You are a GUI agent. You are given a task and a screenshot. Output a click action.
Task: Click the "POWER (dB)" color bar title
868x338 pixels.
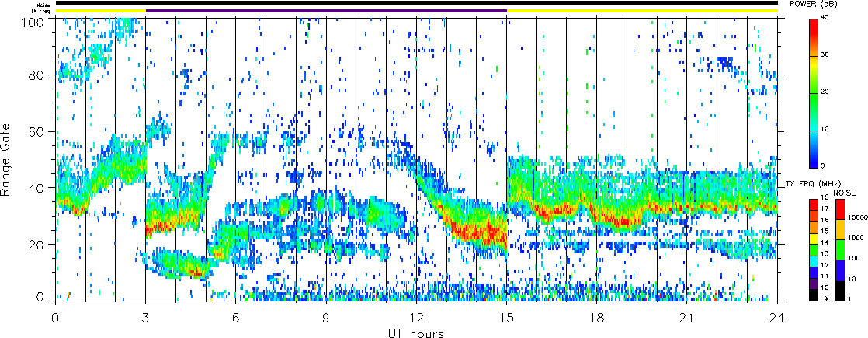[x=814, y=5]
